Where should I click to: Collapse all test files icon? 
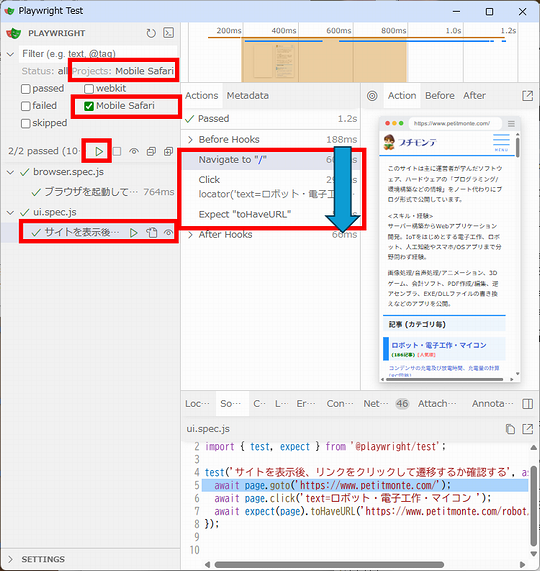(x=151, y=151)
